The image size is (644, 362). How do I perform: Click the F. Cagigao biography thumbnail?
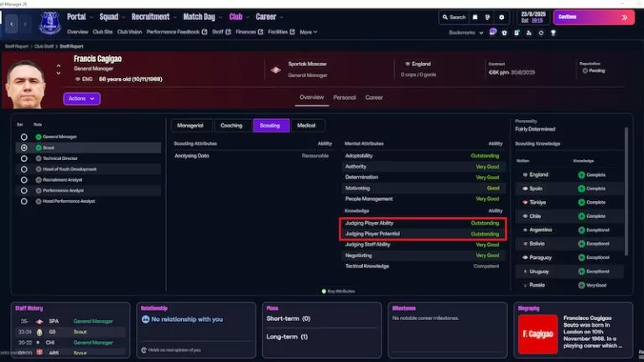point(538,334)
